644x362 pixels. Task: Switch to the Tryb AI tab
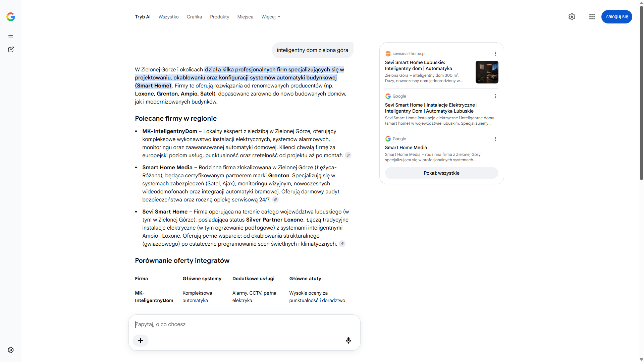[143, 17]
